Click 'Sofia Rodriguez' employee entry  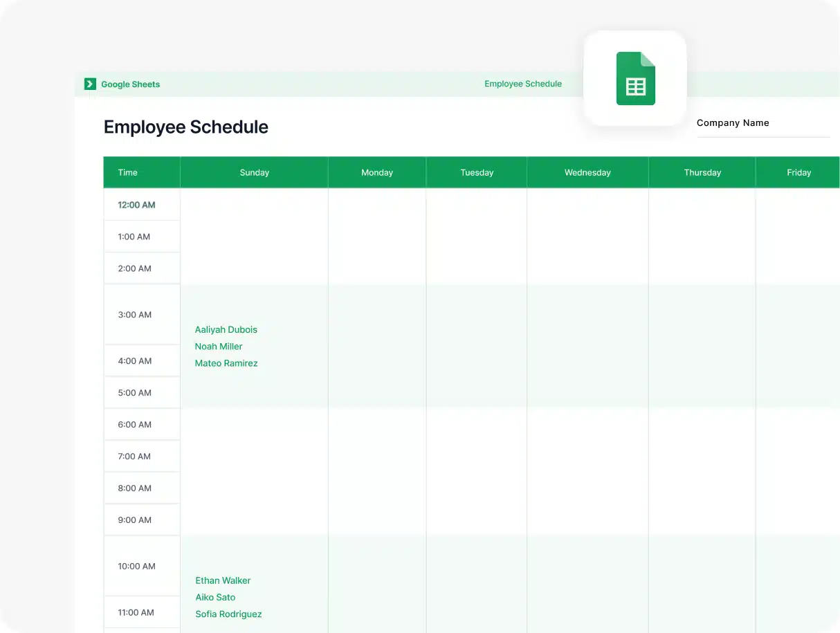click(228, 614)
